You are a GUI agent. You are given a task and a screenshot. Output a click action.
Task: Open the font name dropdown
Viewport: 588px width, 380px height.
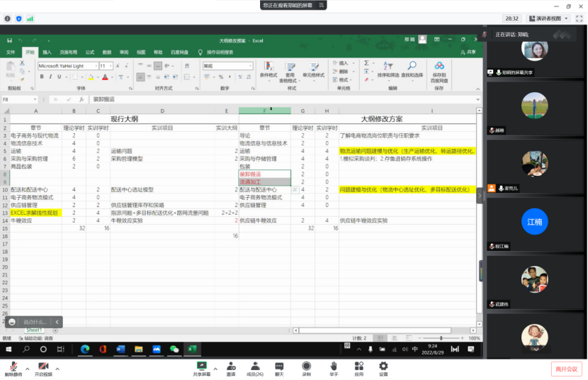[x=96, y=66]
